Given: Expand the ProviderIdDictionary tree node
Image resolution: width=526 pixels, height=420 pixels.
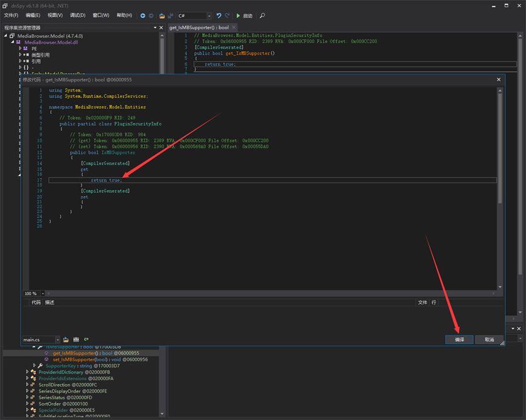Looking at the screenshot, I should click(x=28, y=372).
